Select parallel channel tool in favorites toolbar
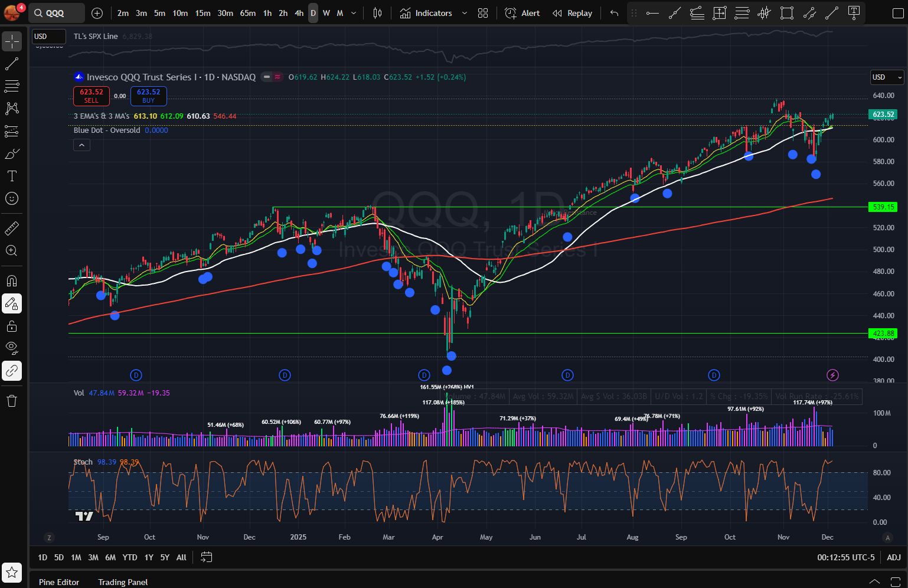The width and height of the screenshot is (908, 588). pos(809,13)
